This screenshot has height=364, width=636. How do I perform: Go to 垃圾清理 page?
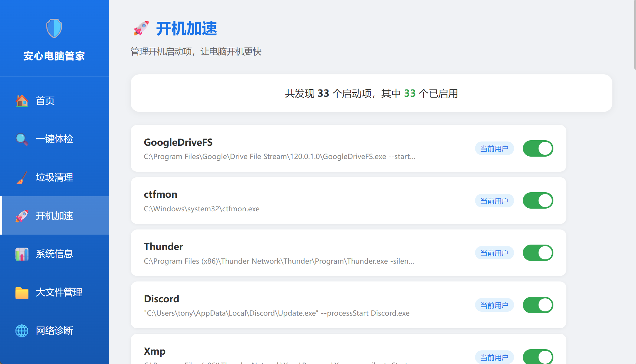click(54, 177)
